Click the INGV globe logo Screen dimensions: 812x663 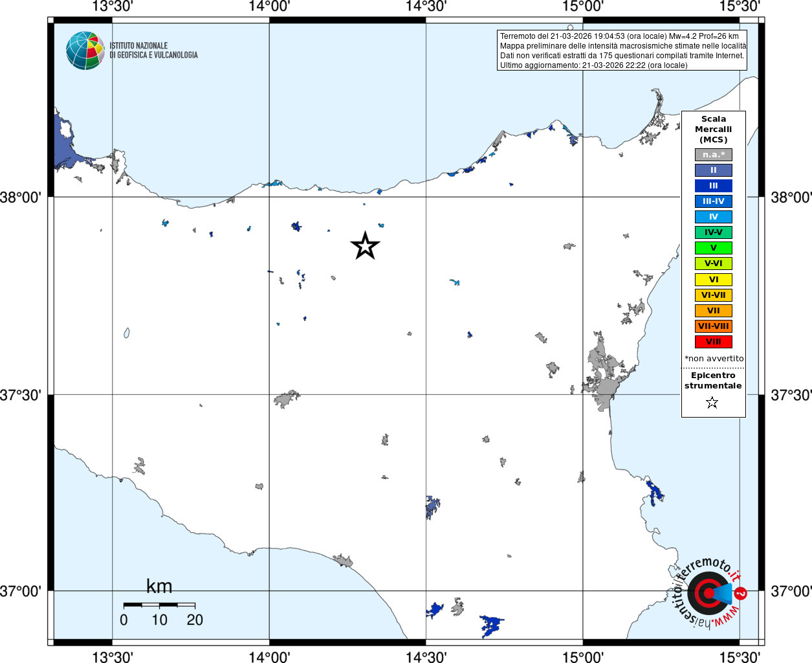(85, 51)
